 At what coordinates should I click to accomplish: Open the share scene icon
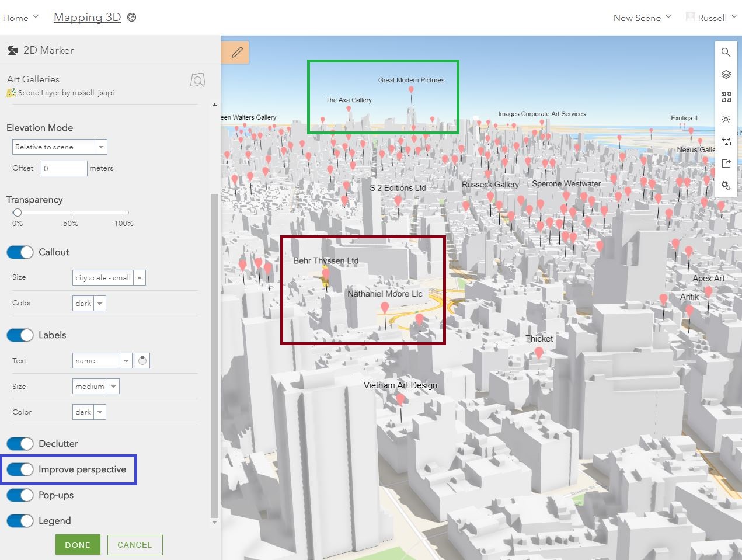pyautogui.click(x=726, y=164)
